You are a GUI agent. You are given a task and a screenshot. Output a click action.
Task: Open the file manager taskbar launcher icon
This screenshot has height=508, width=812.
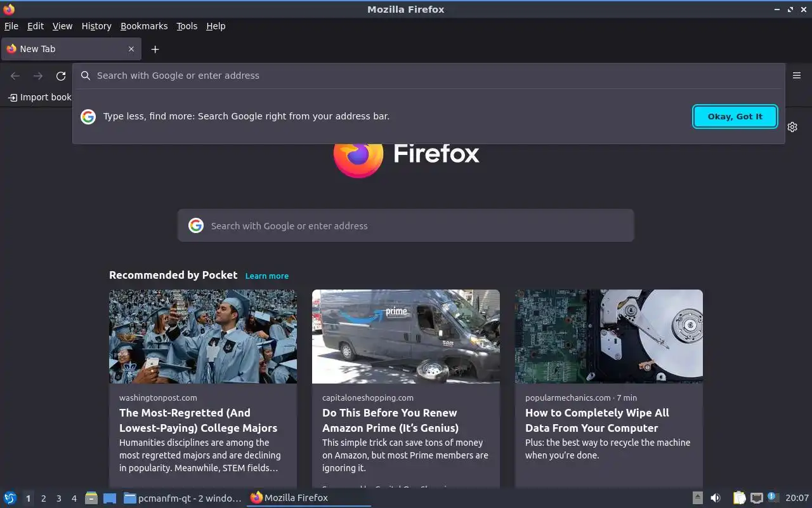(x=91, y=498)
